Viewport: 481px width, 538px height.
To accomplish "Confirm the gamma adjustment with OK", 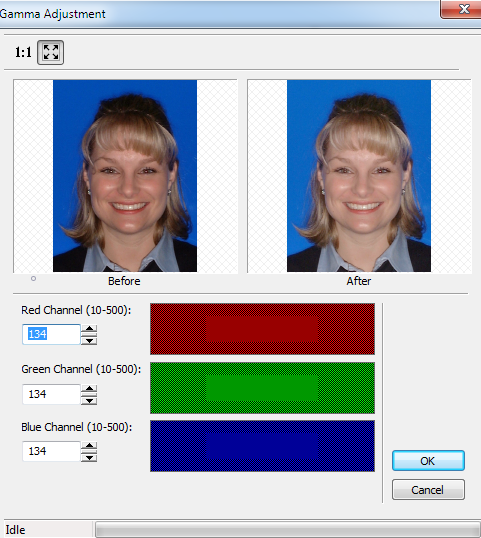I will (428, 461).
